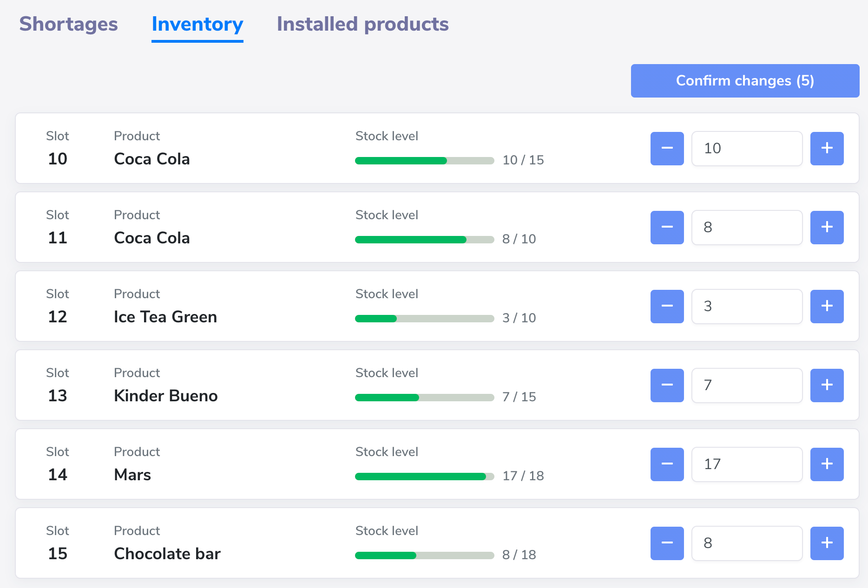Viewport: 868px width, 588px height.
Task: Click the Mars product name
Action: click(132, 475)
